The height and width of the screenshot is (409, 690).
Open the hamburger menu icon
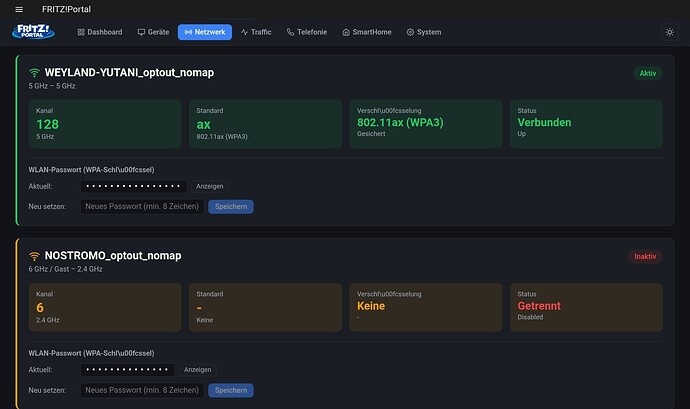tap(19, 9)
